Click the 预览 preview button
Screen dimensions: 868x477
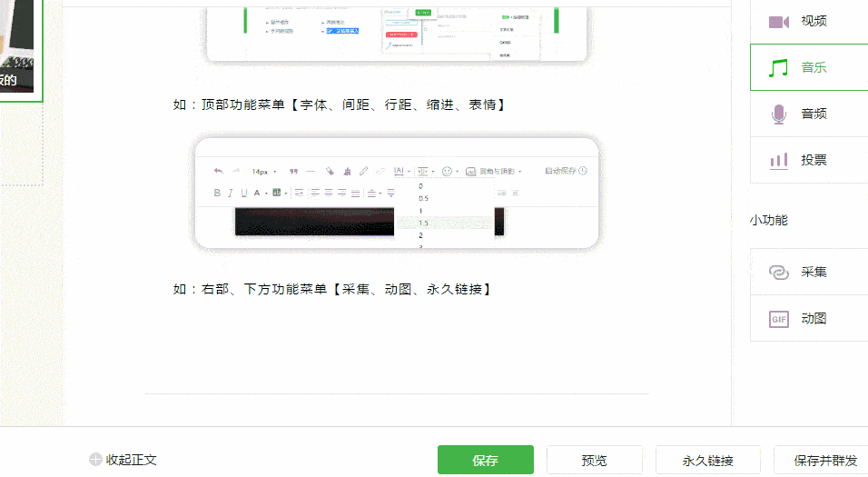tap(595, 460)
